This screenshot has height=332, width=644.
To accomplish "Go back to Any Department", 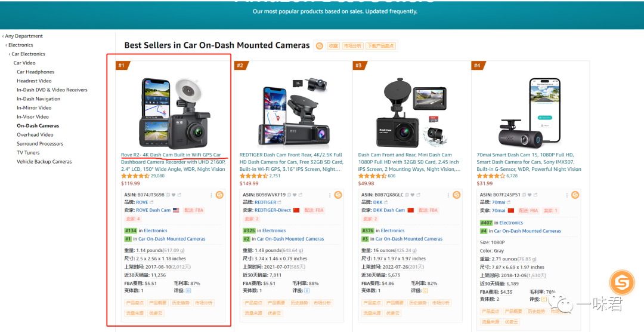I will click(x=22, y=36).
